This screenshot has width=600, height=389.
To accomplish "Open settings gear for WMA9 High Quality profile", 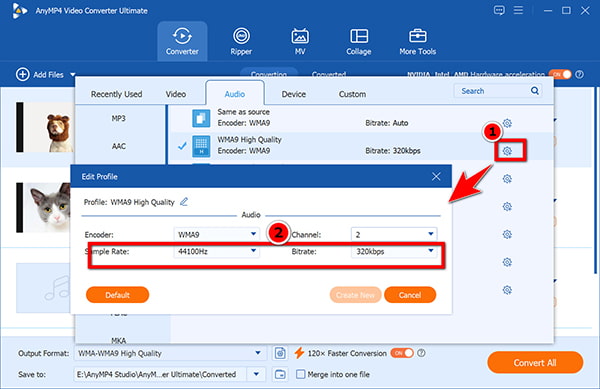I will 507,151.
